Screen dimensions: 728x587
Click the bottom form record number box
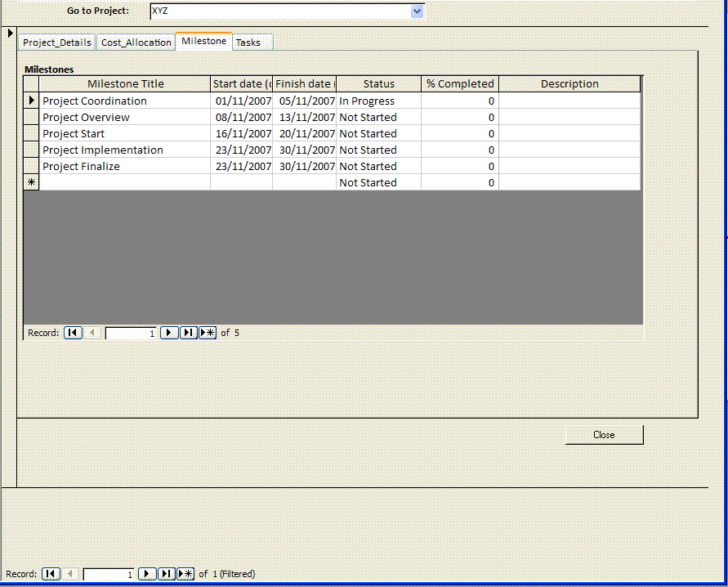click(x=109, y=575)
